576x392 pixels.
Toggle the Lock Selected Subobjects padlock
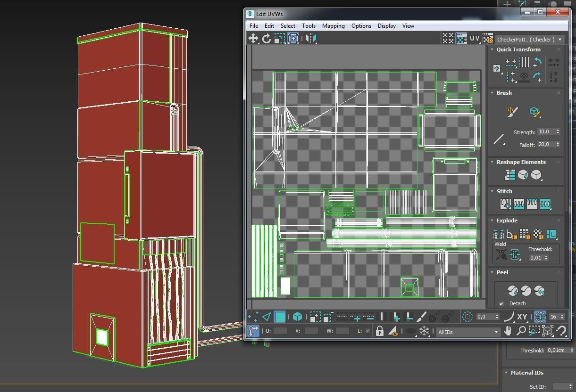[380, 331]
